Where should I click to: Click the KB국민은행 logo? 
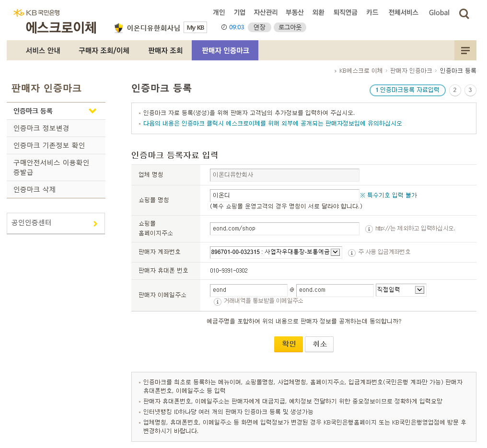pos(36,13)
